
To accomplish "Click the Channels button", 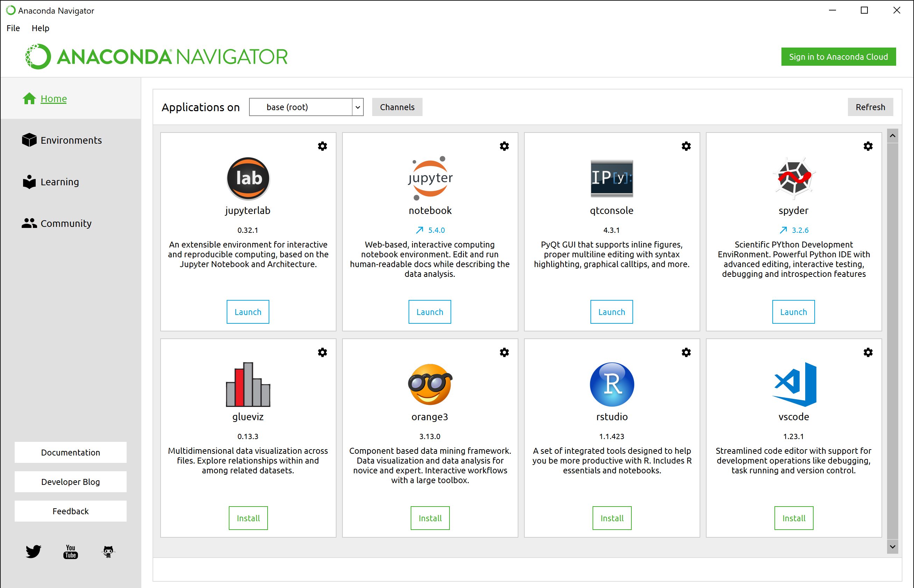I will (397, 107).
